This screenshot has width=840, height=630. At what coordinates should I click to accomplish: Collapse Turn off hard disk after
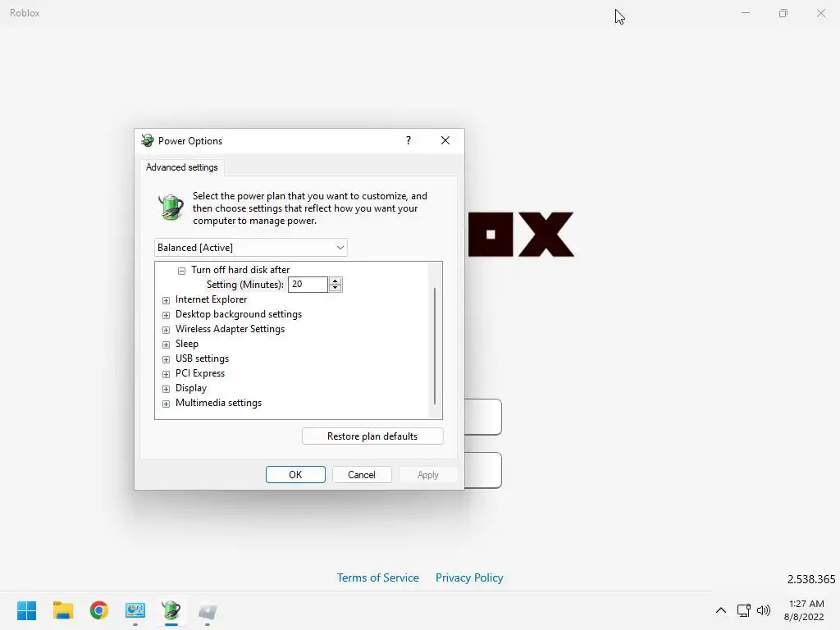pos(181,271)
